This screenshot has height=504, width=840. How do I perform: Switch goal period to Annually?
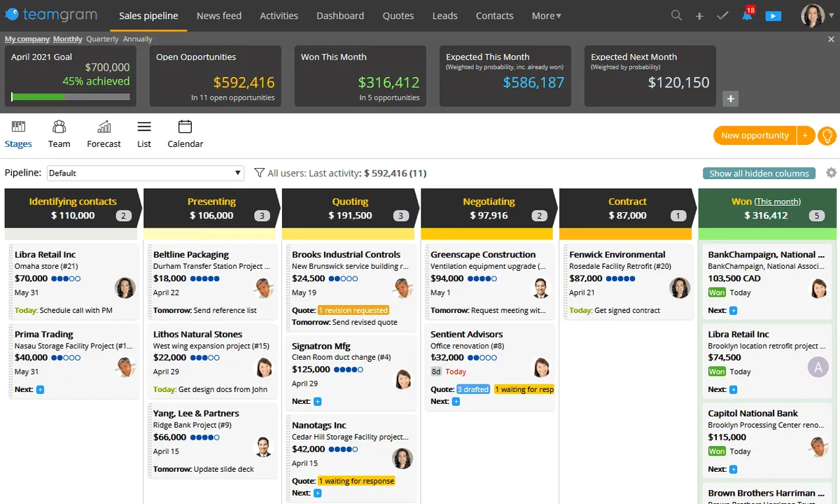coord(138,39)
